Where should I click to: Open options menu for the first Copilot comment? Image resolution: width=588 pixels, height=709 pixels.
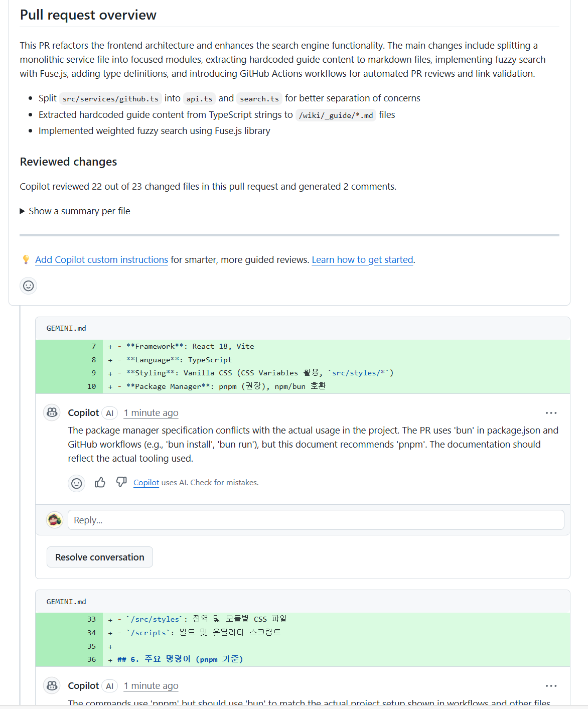pyautogui.click(x=551, y=413)
